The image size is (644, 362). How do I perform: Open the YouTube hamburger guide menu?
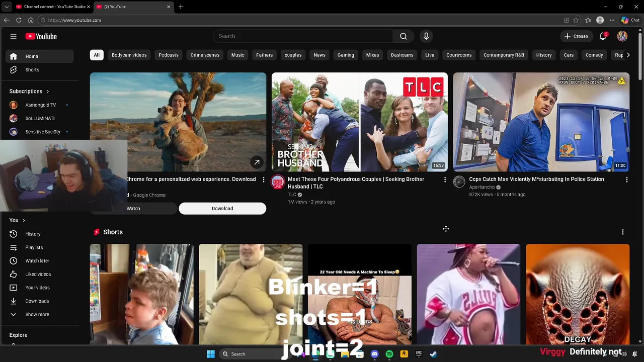(x=14, y=36)
